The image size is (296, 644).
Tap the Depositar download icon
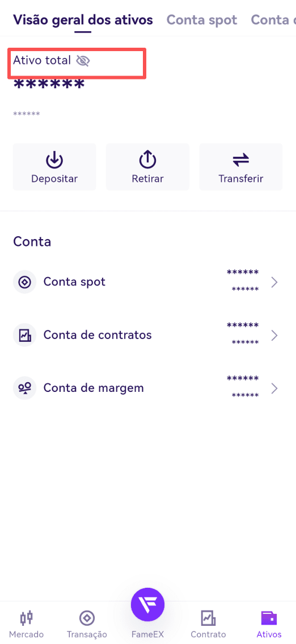(54, 160)
